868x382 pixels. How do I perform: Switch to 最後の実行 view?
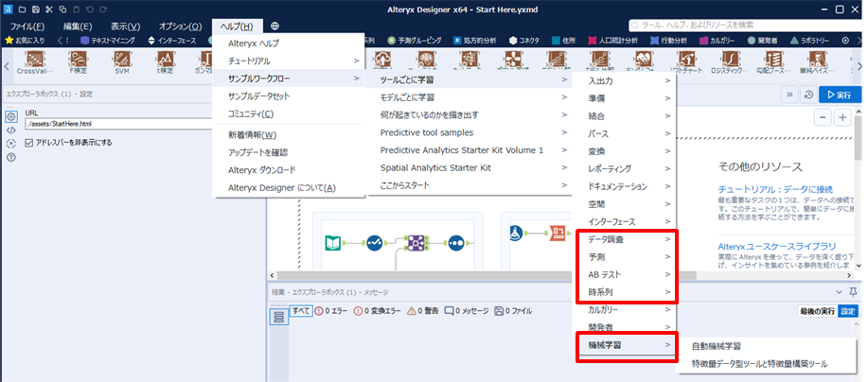point(817,311)
